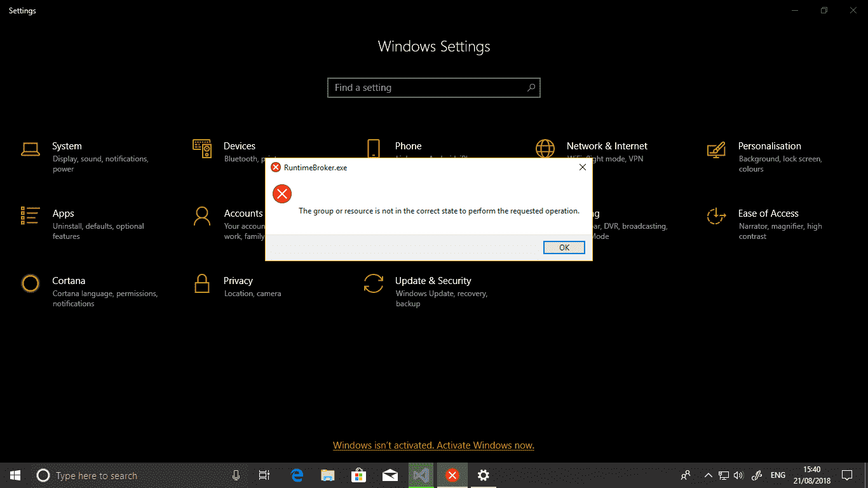The width and height of the screenshot is (868, 488).
Task: Click the Windows Settings page title
Action: tap(434, 46)
